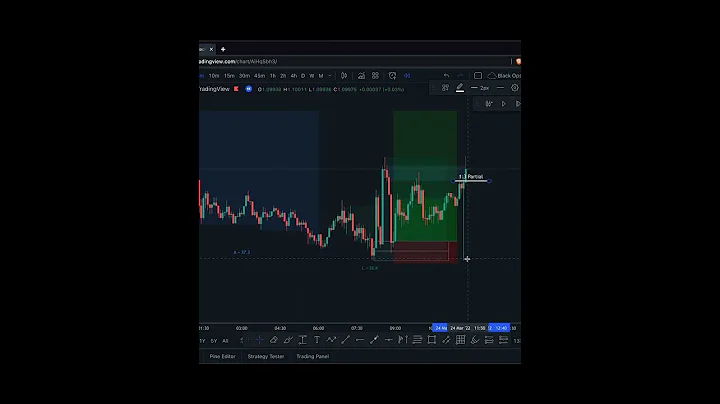Select the horizontal line tool

[360, 340]
